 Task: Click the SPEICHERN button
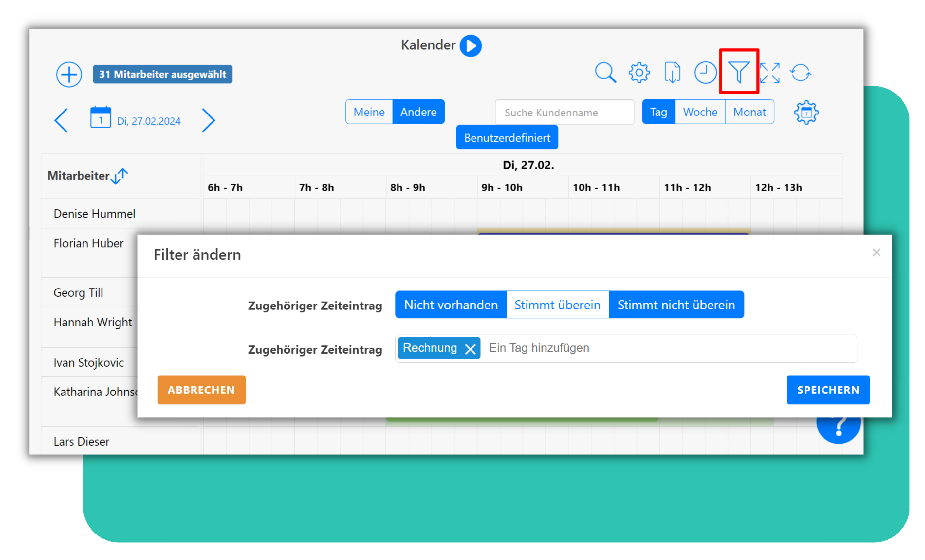point(828,390)
